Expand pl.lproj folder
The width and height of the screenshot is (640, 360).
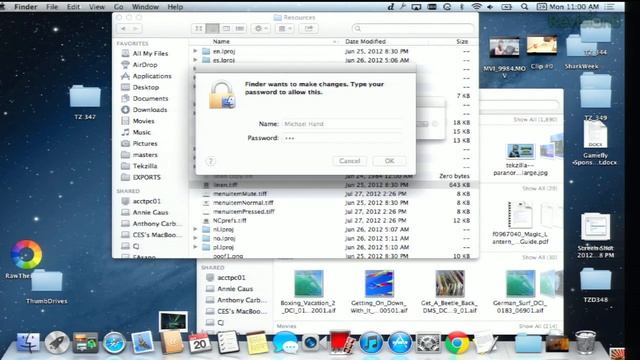click(x=195, y=247)
